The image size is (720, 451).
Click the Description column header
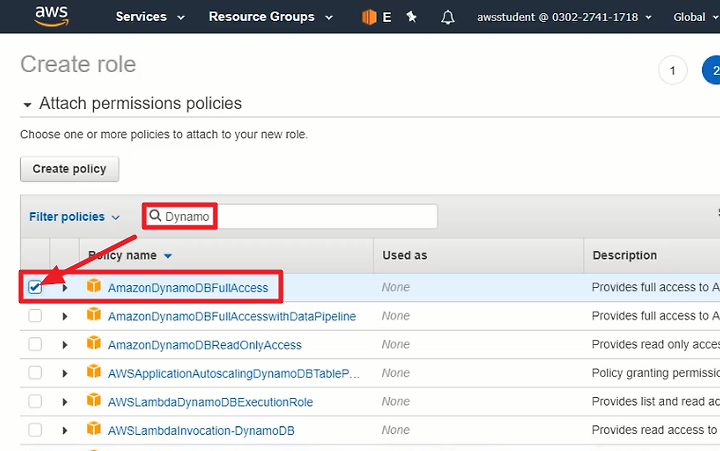point(624,255)
